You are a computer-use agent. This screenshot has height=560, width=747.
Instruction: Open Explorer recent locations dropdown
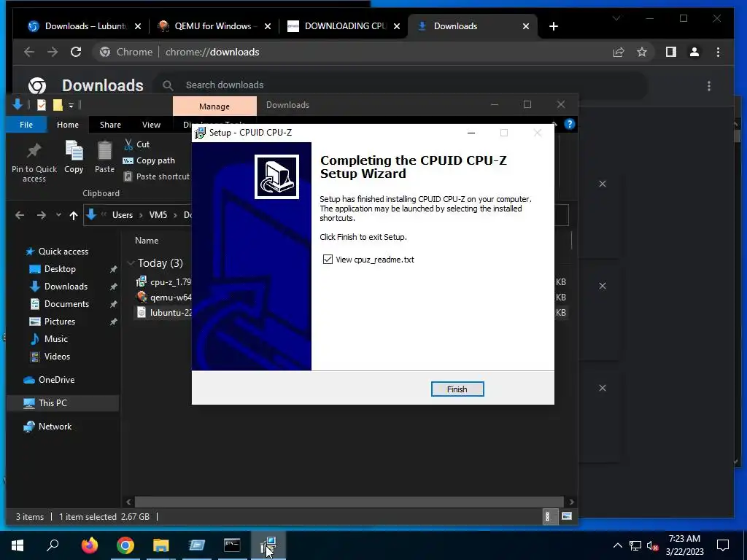pyautogui.click(x=58, y=215)
